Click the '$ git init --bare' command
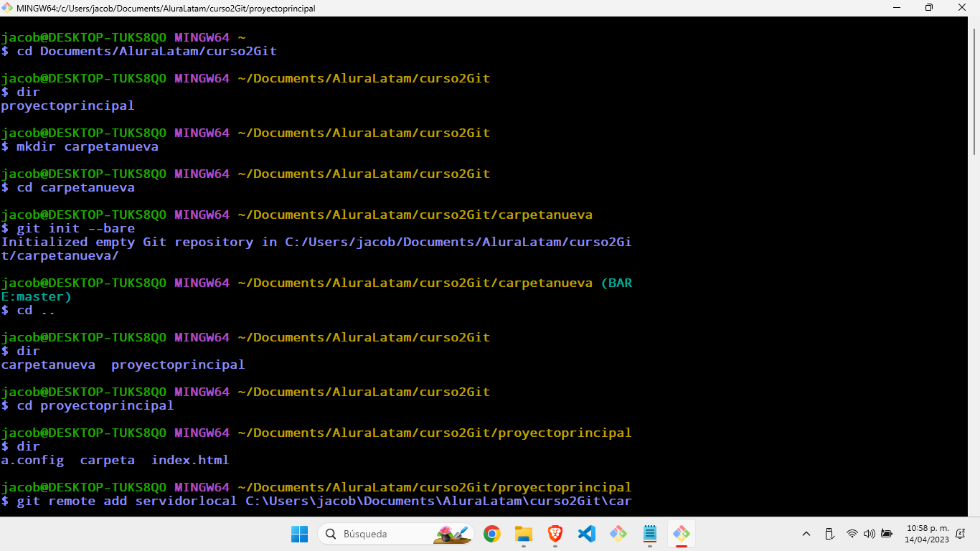 pos(68,228)
